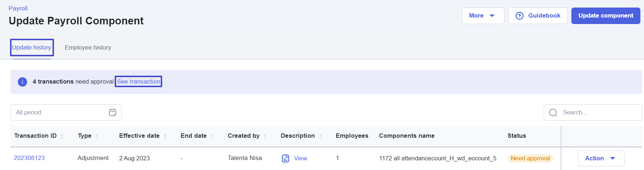Open the All period date picker
The height and width of the screenshot is (170, 644).
pos(61,113)
